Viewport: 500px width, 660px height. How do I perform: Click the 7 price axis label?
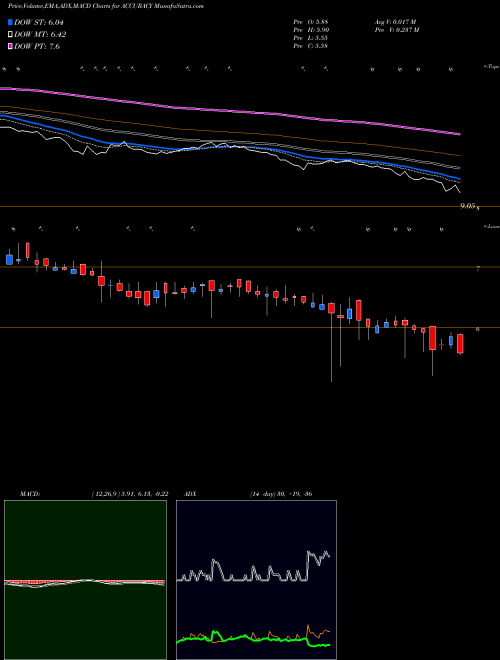tap(478, 268)
